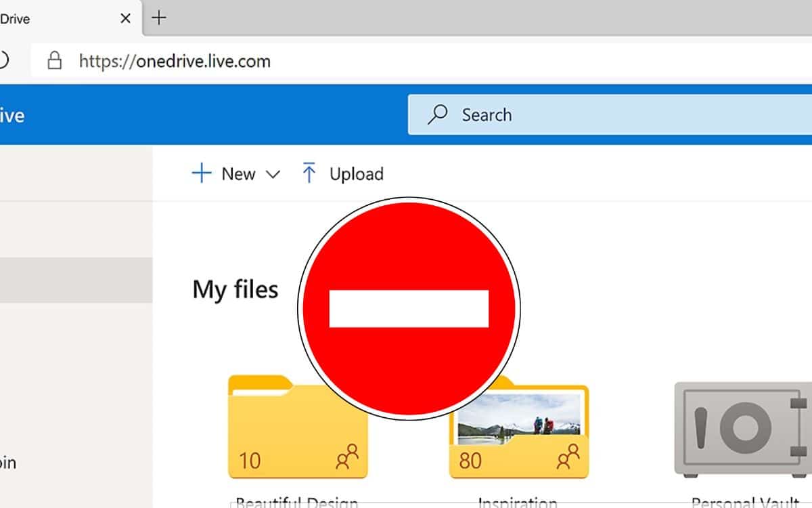Expand the New dropdown chevron
Screen dimensions: 812x508
click(273, 175)
